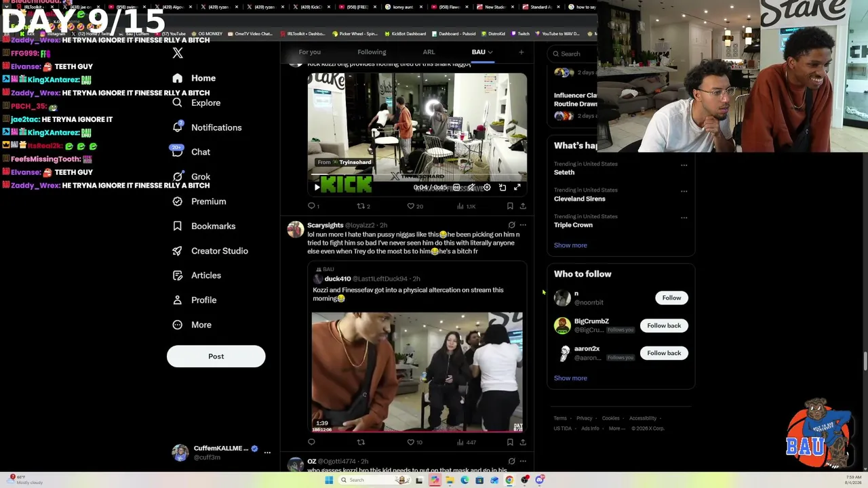Open Chat messages
The image size is (868, 488).
[191, 152]
